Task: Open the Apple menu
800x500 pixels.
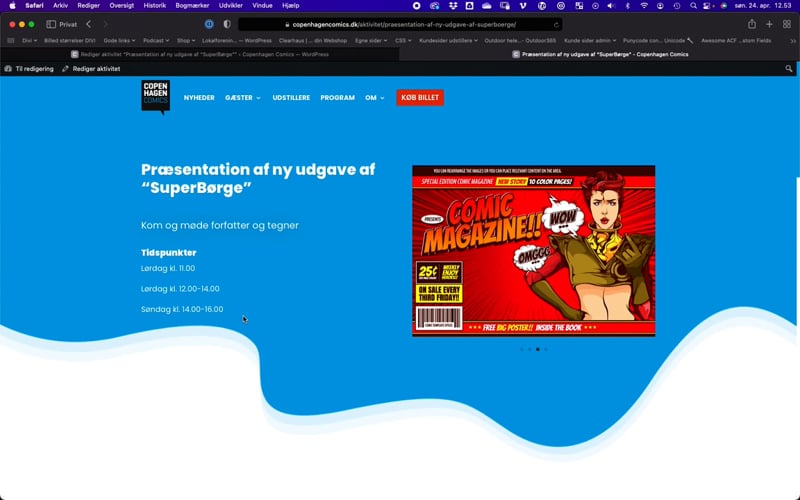Action: tap(13, 6)
